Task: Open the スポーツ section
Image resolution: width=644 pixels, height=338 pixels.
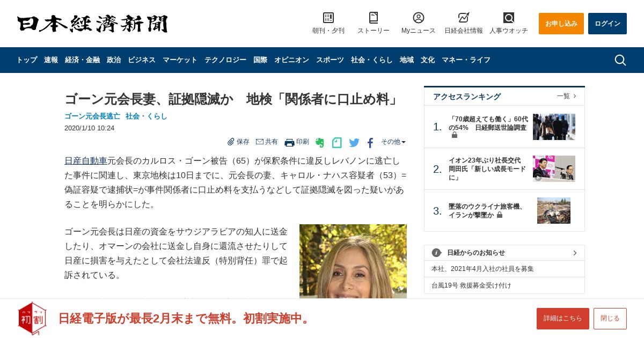Action: click(330, 60)
